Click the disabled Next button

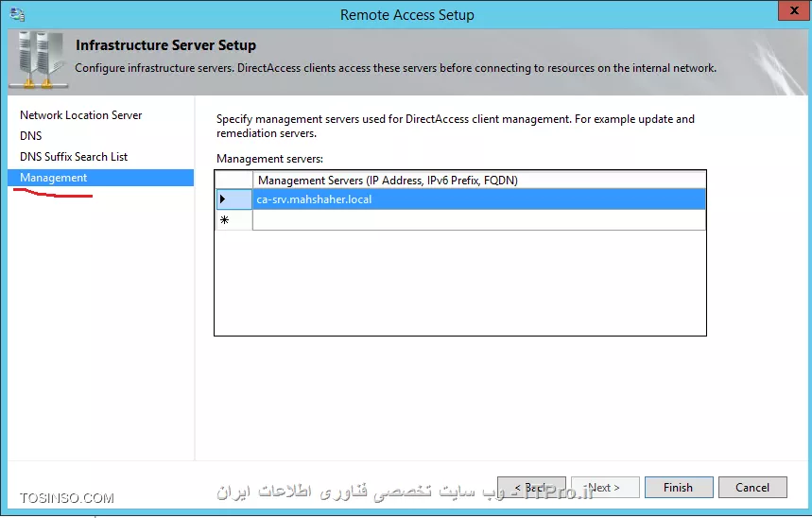pyautogui.click(x=605, y=488)
